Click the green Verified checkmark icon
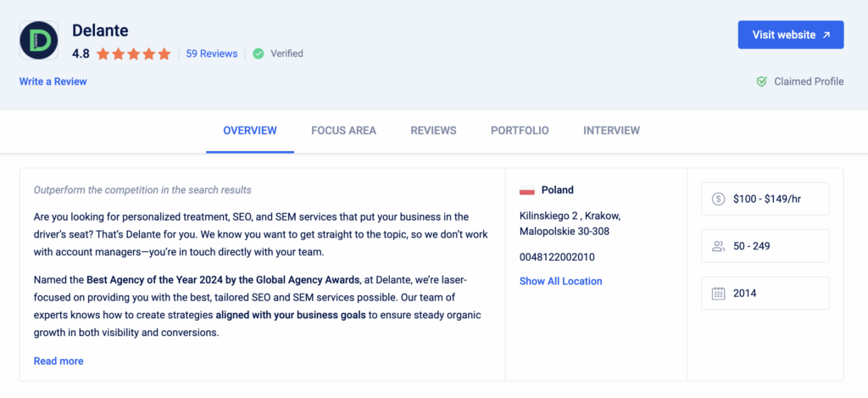The image size is (868, 398). pos(258,53)
